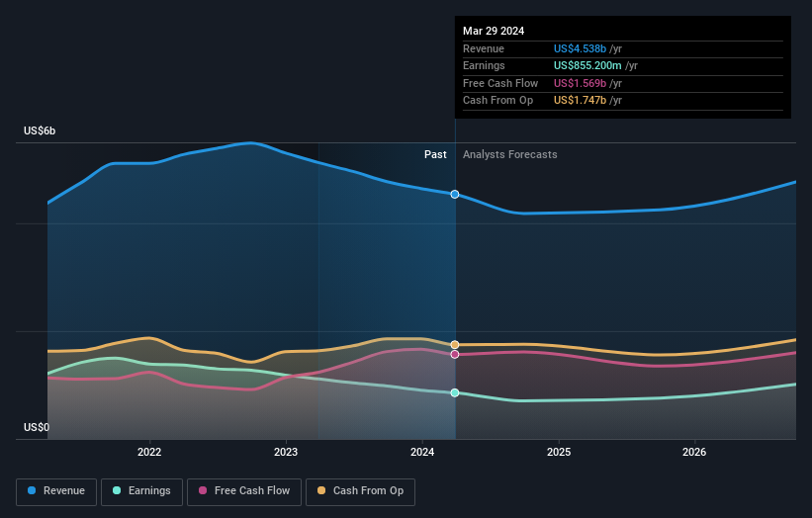The height and width of the screenshot is (518, 812).
Task: Click the orange Cash From Op data point
Action: 455,345
